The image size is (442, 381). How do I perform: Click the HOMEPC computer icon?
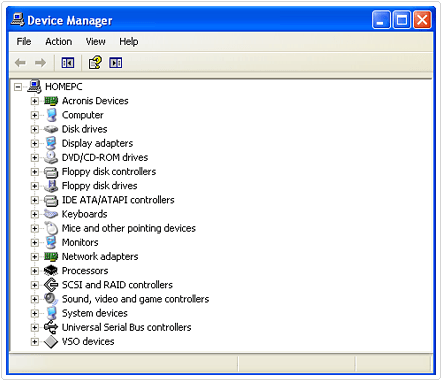pos(34,86)
